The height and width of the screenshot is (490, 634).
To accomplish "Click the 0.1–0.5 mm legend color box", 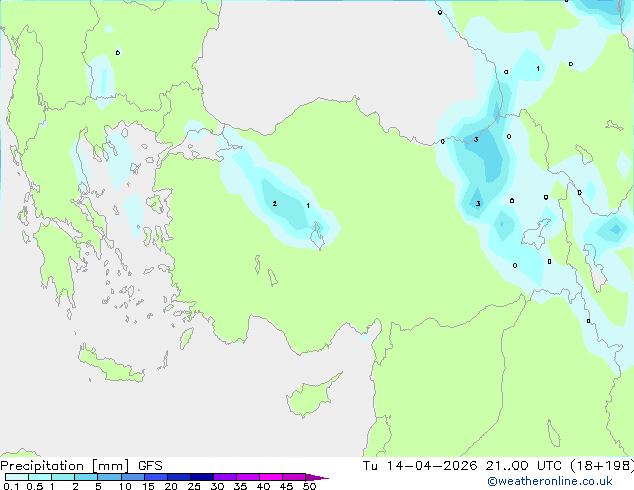I will [x=17, y=477].
